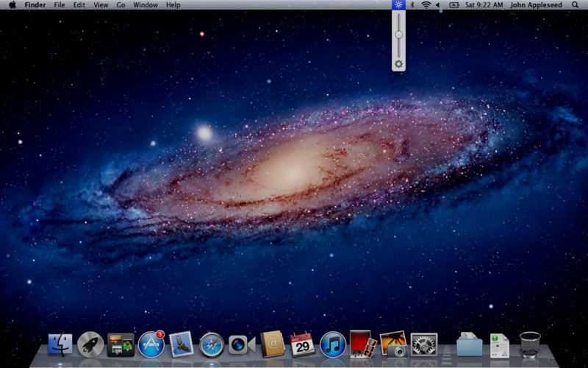Open iCal calendar showing 29
The width and height of the screenshot is (588, 368).
(x=302, y=344)
